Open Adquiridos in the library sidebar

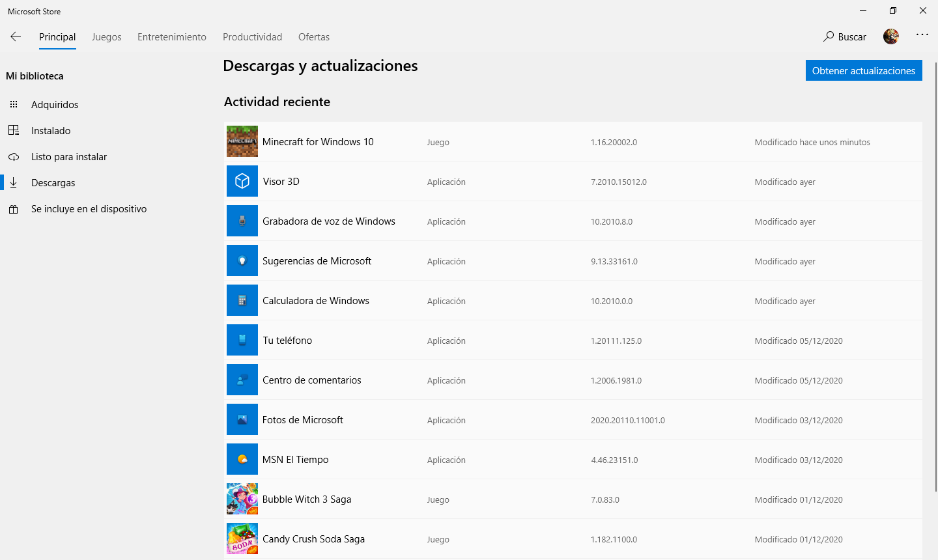click(55, 105)
